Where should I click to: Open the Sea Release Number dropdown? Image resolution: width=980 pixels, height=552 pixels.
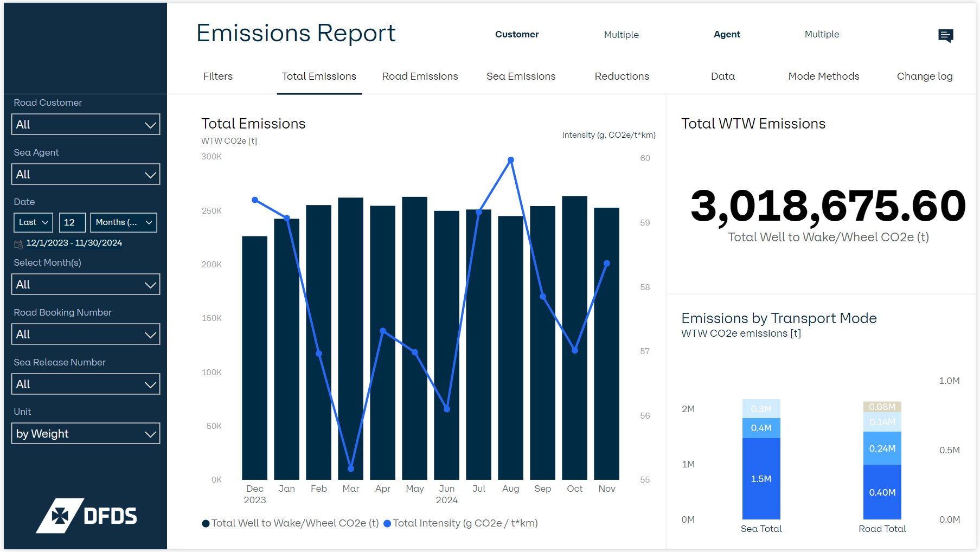(85, 384)
